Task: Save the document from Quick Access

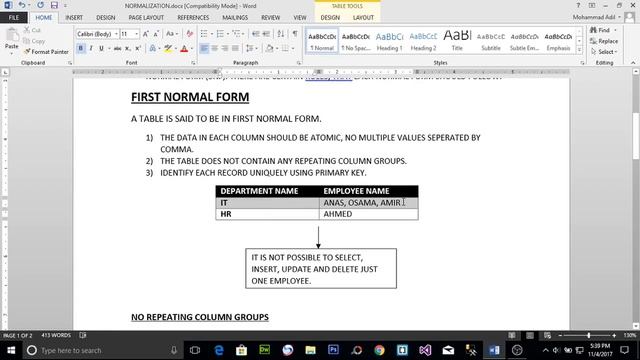Action: coord(54,5)
